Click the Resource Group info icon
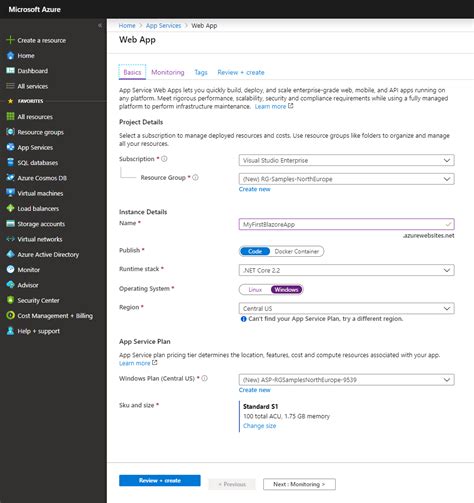Image resolution: width=474 pixels, height=503 pixels. tap(195, 177)
